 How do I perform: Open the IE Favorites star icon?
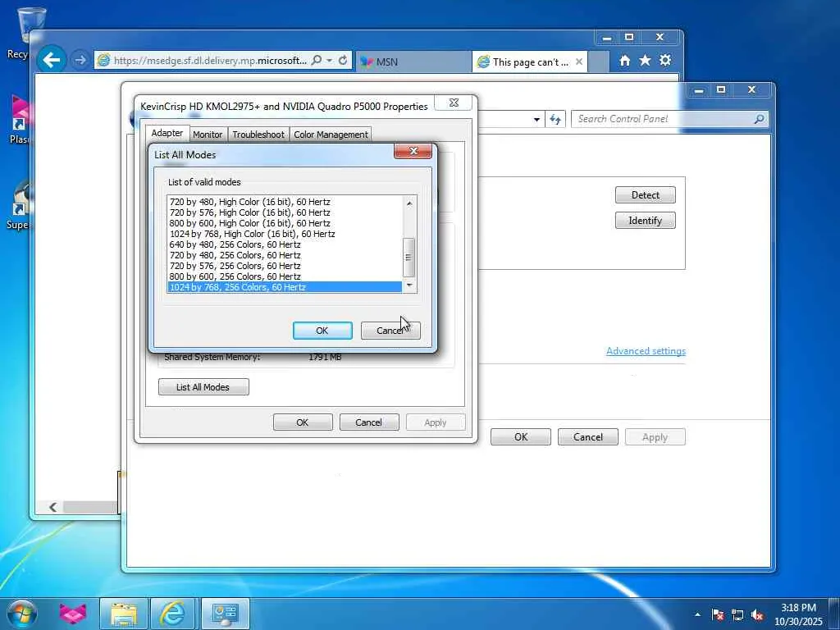645,61
